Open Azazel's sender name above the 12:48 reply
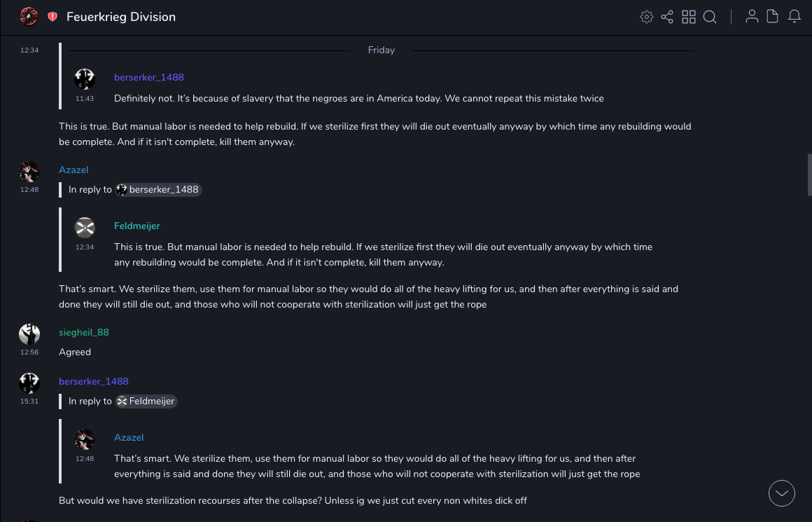This screenshot has height=522, width=812. point(73,170)
